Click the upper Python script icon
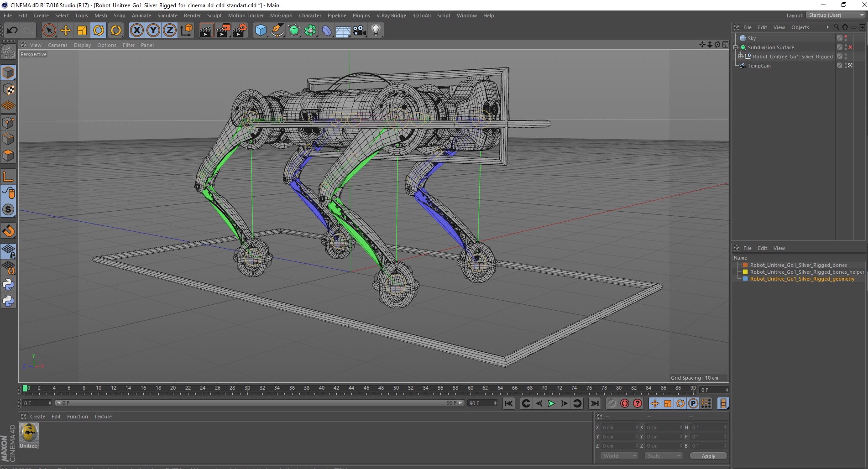This screenshot has height=469, width=868. point(8,285)
